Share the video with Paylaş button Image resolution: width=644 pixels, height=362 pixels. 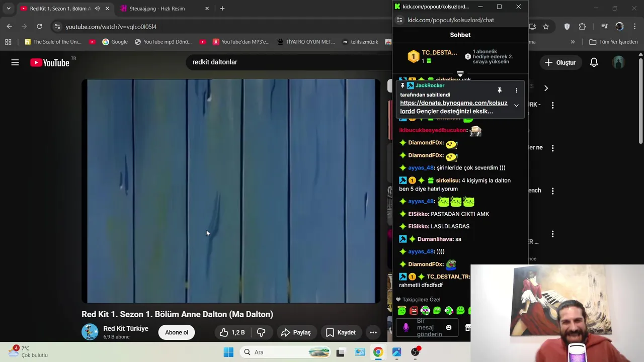(296, 332)
